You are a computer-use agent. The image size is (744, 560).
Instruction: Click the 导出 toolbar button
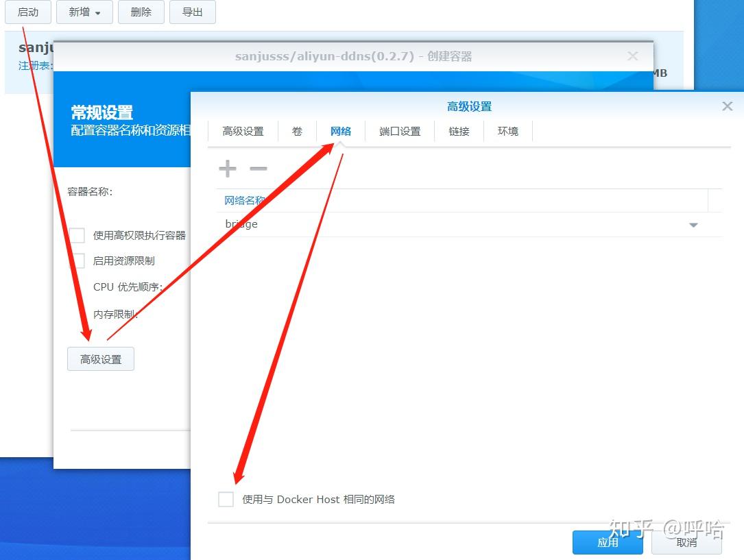point(192,12)
